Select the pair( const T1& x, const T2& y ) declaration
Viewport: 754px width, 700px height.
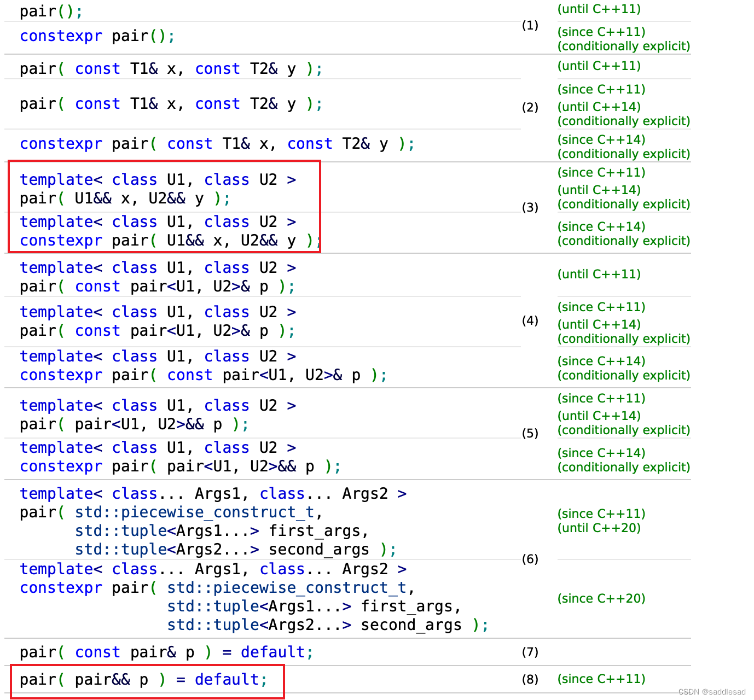170,68
